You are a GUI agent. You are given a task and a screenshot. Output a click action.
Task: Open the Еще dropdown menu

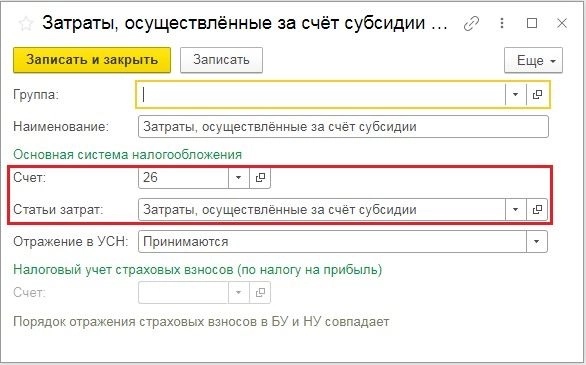point(533,60)
